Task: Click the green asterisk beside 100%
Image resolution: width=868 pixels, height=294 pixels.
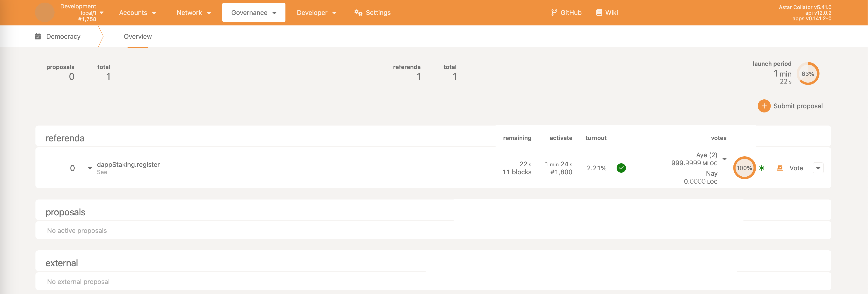Action: tap(761, 168)
